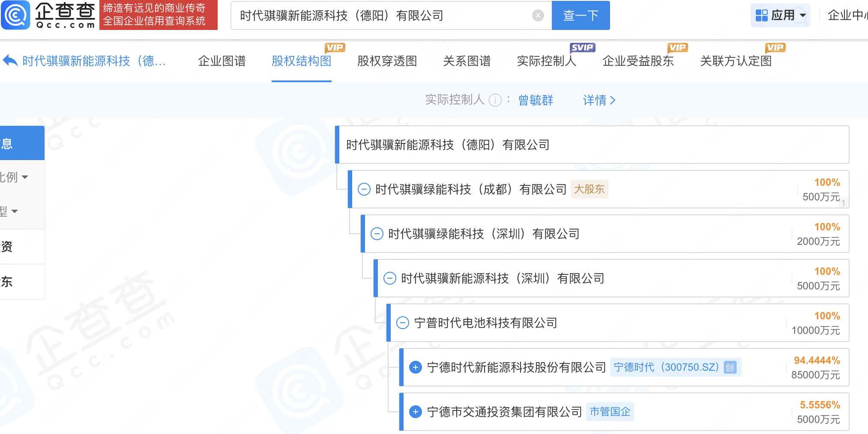Click the 5.5556% share value
The width and height of the screenshot is (868, 434).
point(820,405)
